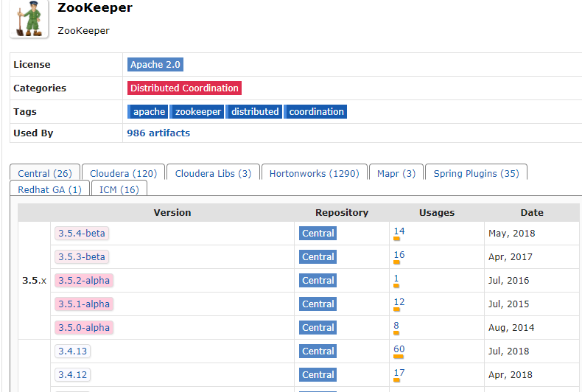The height and width of the screenshot is (392, 582).
Task: Open version 3.5.3-beta
Action: tap(82, 256)
